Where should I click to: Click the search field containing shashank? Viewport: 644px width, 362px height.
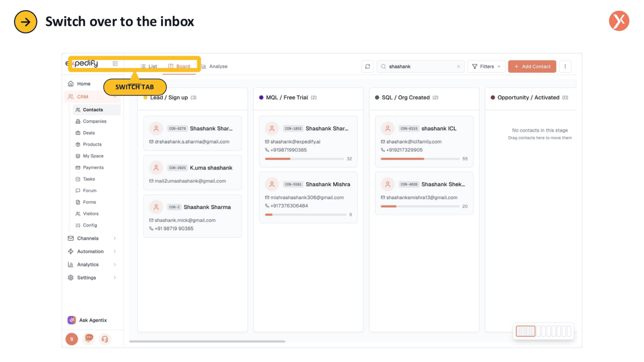tap(421, 67)
